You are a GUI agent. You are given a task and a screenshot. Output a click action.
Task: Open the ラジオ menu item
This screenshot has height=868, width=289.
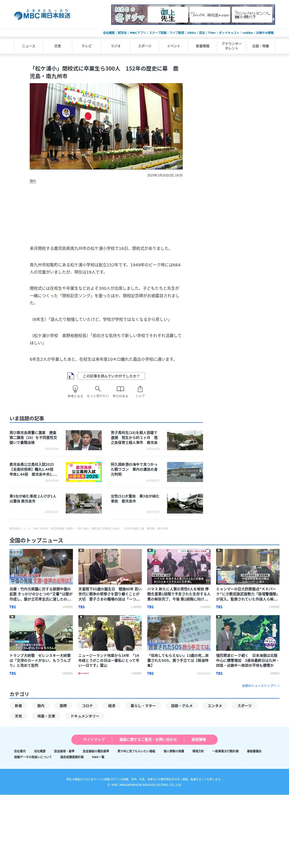[115, 46]
